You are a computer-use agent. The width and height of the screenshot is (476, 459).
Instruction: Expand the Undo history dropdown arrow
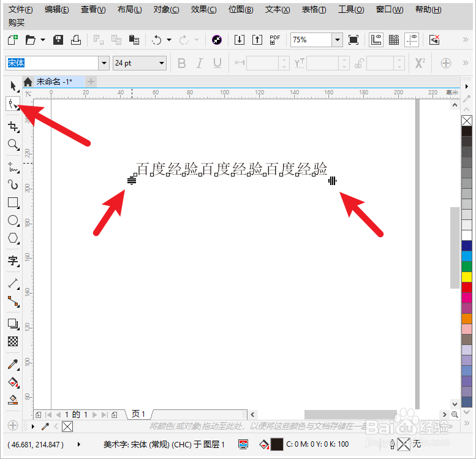[169, 40]
